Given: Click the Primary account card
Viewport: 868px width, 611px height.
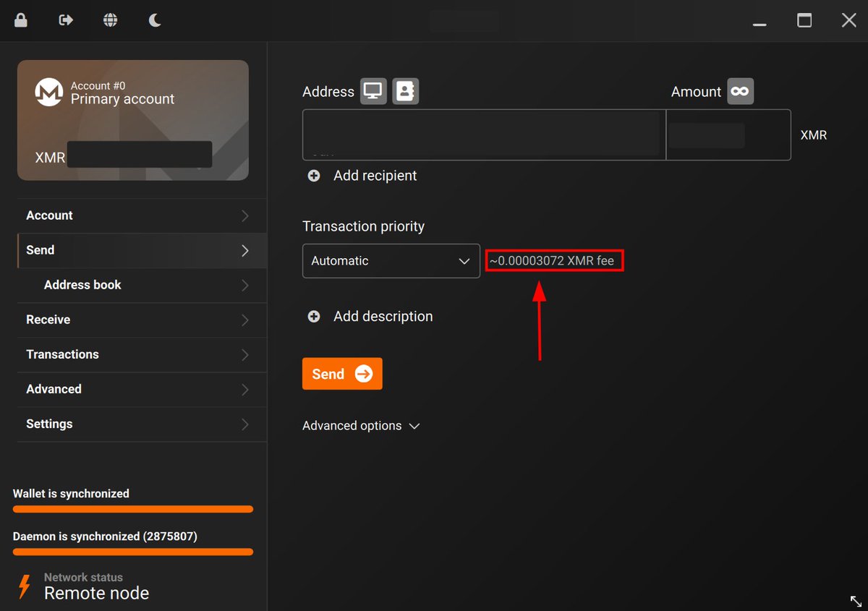Looking at the screenshot, I should [x=133, y=120].
